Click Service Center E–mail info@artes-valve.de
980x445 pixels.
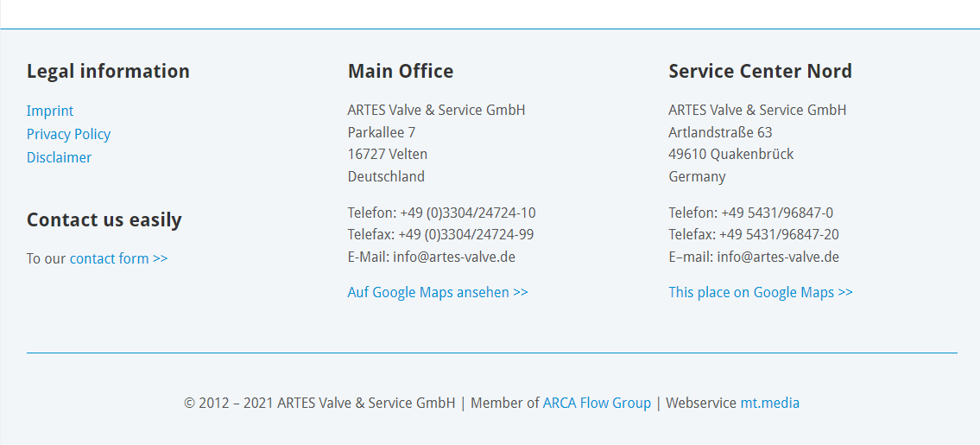pos(755,257)
